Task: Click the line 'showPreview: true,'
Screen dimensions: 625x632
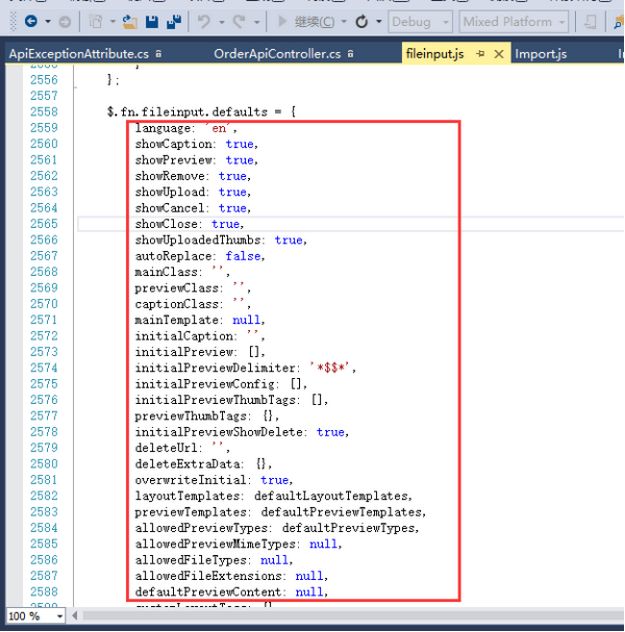Action: pyautogui.click(x=196, y=160)
